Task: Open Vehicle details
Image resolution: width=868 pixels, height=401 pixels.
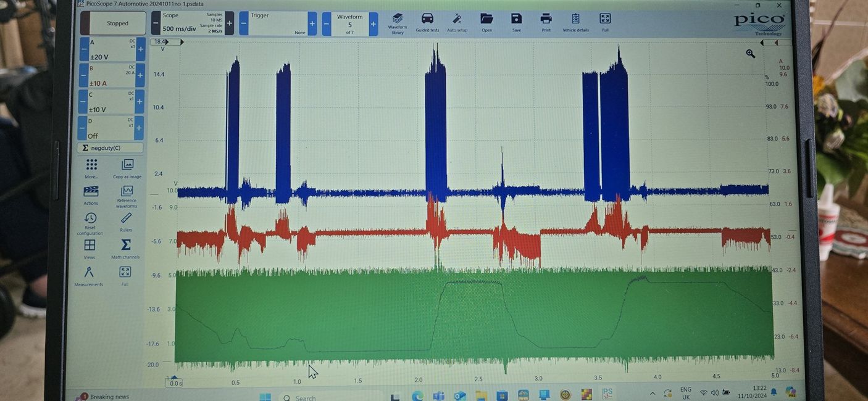Action: (x=575, y=22)
